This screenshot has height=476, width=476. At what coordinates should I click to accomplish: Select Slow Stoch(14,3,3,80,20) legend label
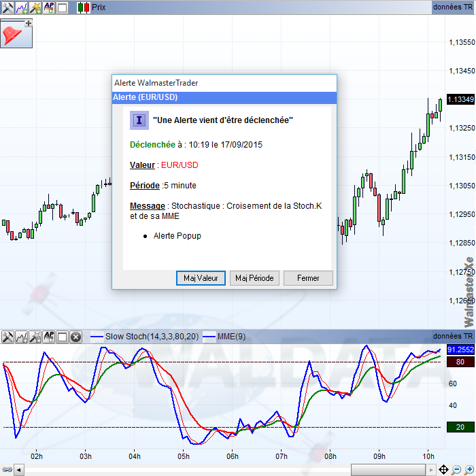[152, 337]
